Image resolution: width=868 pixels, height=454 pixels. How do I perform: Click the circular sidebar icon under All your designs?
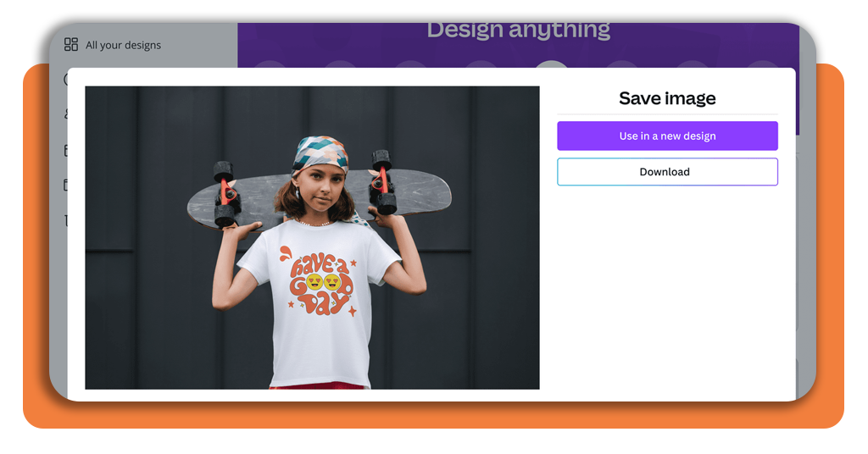click(66, 79)
